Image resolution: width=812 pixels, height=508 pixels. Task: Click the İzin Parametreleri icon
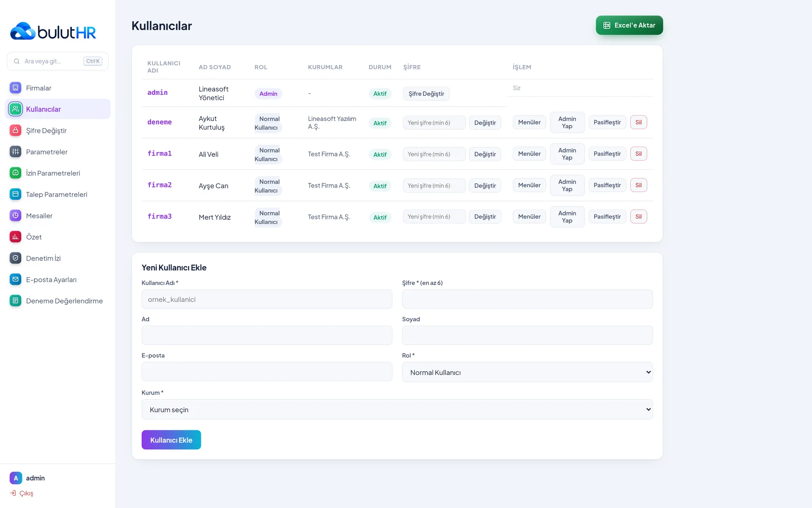(15, 172)
